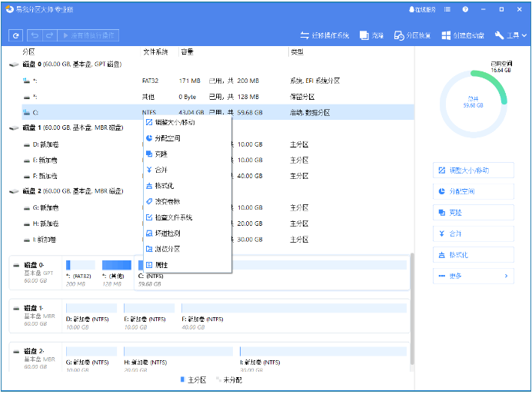Screen dimensions: 532x394
Task: Open 分区恢复 (partition recovery) in the toolbar
Action: click(412, 35)
